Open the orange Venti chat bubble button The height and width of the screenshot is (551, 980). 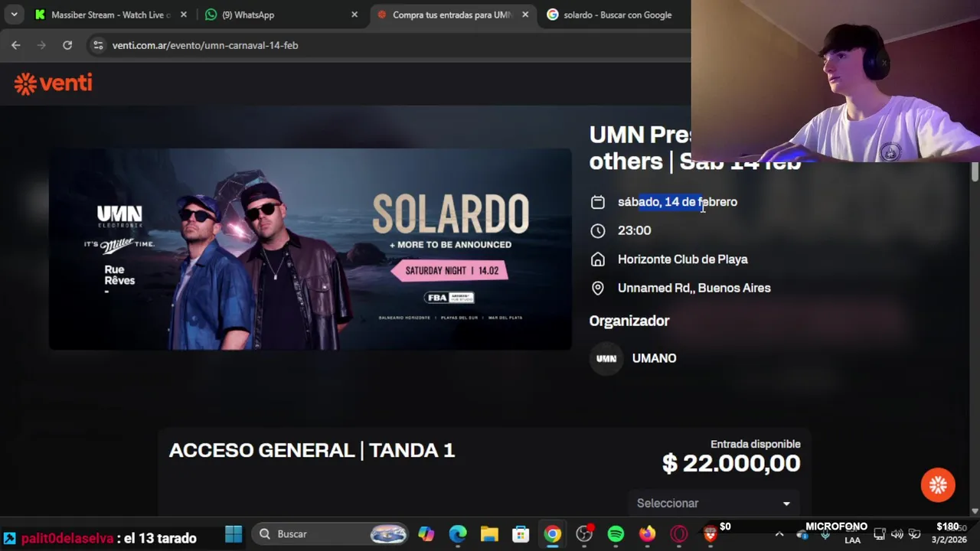(938, 485)
